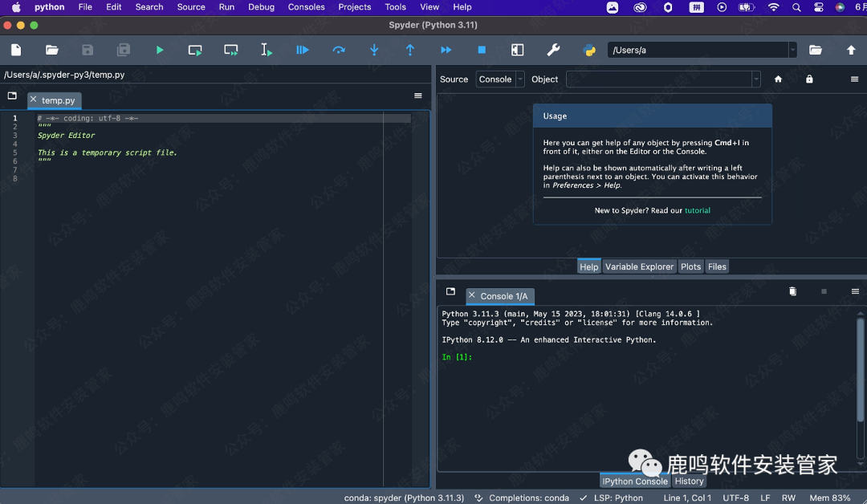Open the Spyder tutorial link
Image resolution: width=867 pixels, height=504 pixels.
pyautogui.click(x=697, y=210)
